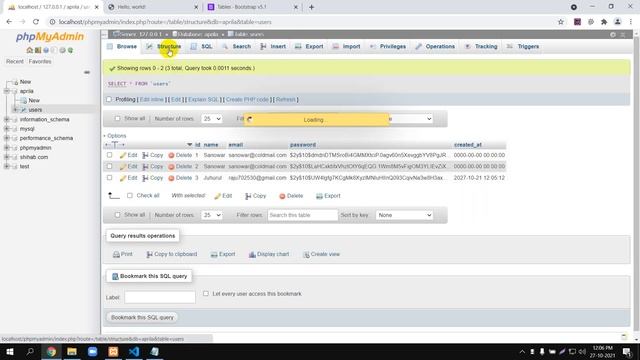Viewport: 640px width, 360px height.
Task: Enable Let every user access this bookmark
Action: 206,293
